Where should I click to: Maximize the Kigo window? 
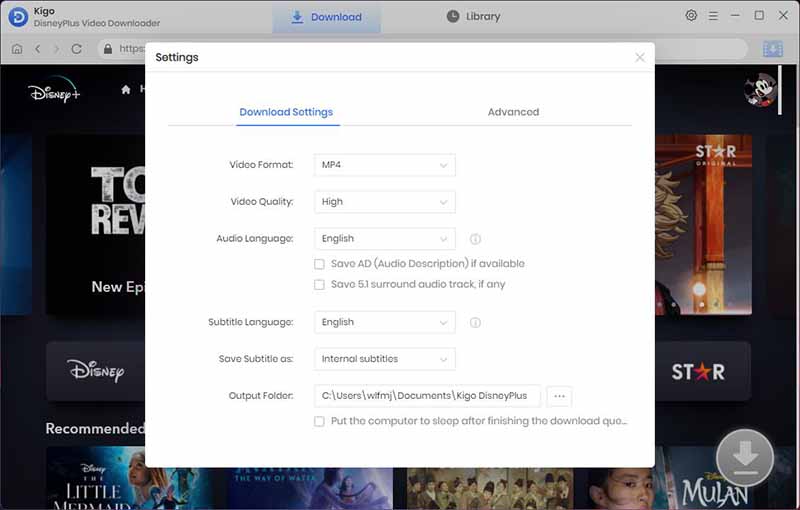point(759,16)
